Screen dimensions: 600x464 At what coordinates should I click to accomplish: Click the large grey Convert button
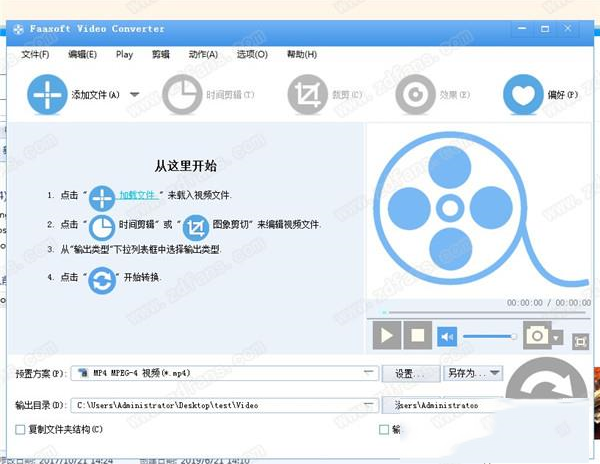coord(546,379)
